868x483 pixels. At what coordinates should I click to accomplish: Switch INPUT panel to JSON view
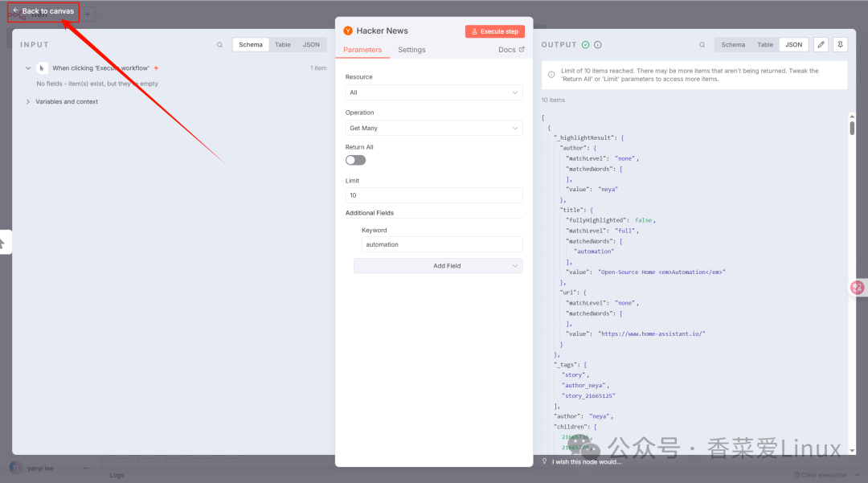[x=311, y=45]
